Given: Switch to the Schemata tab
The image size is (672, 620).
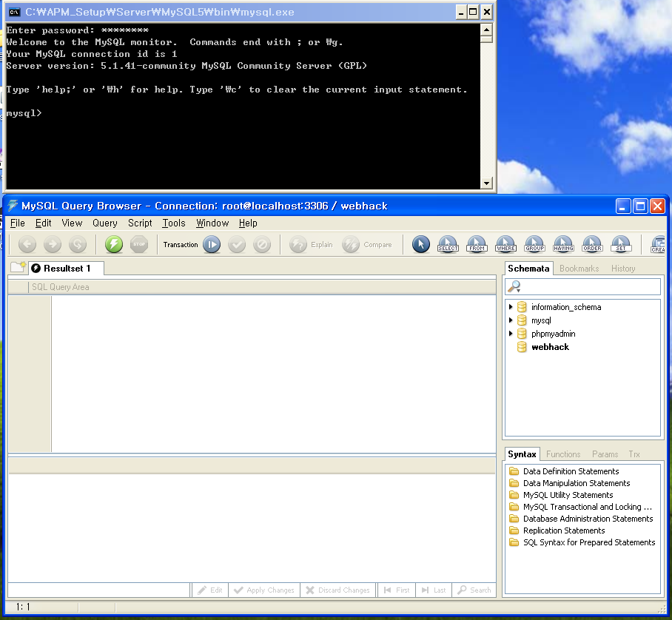Looking at the screenshot, I should pyautogui.click(x=528, y=269).
